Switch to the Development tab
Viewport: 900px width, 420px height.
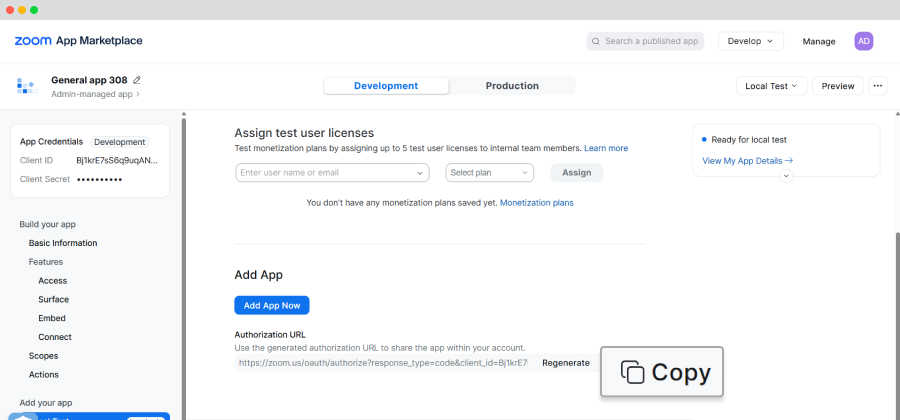pos(386,86)
